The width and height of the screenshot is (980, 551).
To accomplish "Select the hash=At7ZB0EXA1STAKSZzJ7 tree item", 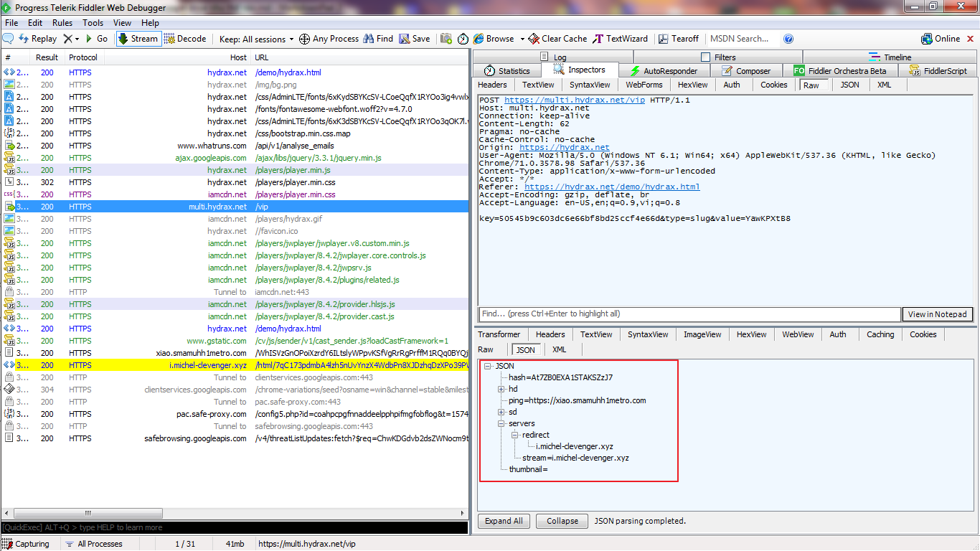I will point(561,377).
